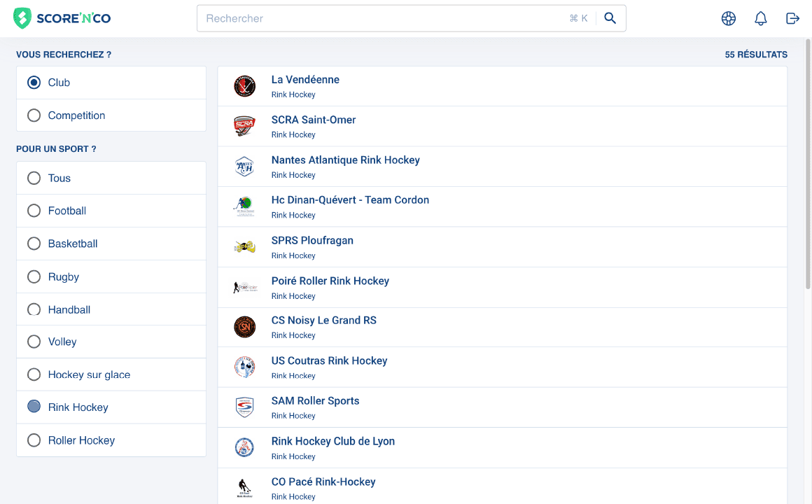Click the magnifying glass search icon
This screenshot has height=504, width=812.
coord(610,18)
